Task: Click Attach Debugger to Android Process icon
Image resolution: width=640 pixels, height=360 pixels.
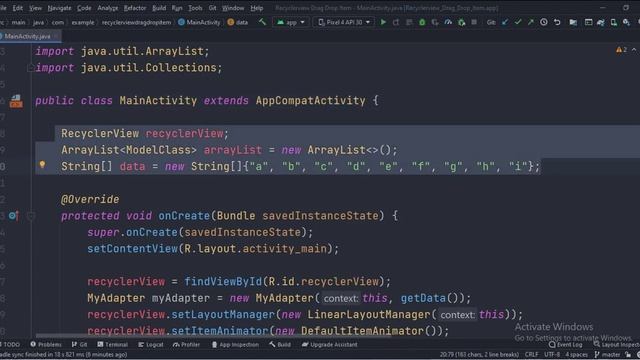Action: [461, 22]
